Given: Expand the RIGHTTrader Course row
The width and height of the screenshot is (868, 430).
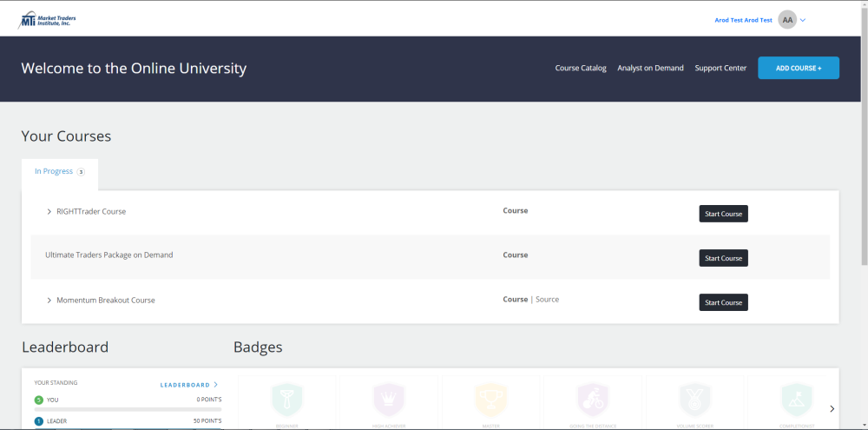Looking at the screenshot, I should pos(49,212).
